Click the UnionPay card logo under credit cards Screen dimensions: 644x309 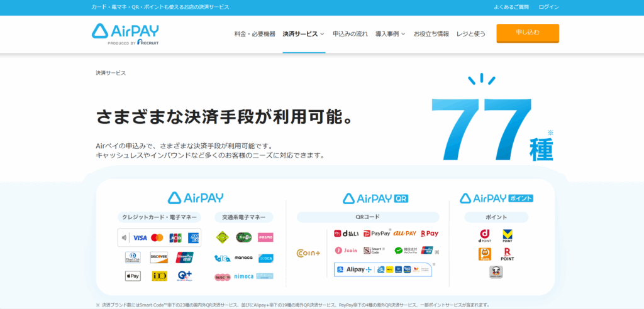184,257
